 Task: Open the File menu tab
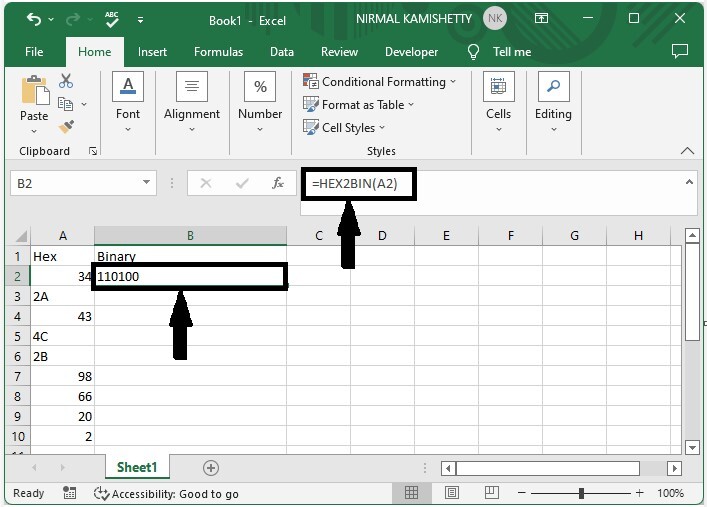tap(34, 52)
